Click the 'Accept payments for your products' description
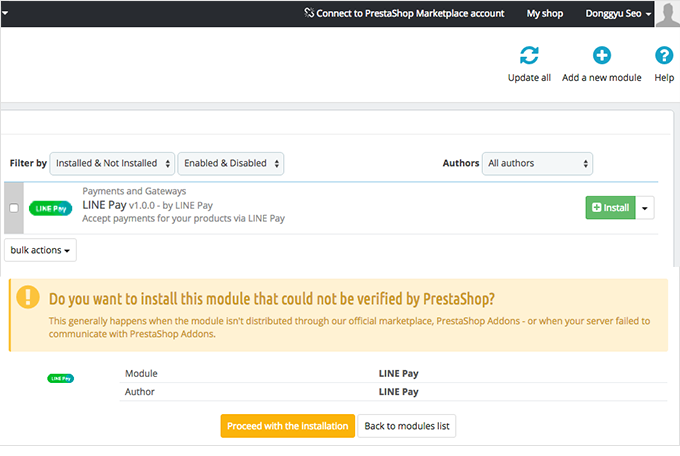 (x=183, y=218)
